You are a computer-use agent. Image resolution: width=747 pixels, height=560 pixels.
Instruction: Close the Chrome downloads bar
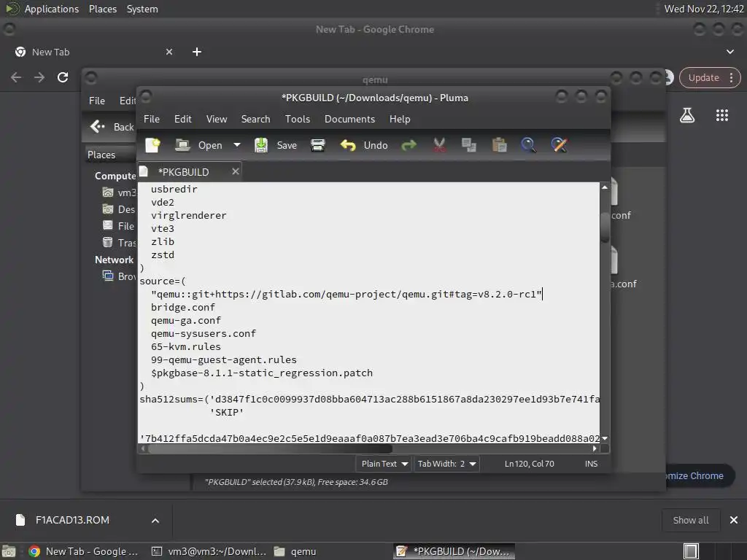point(734,520)
